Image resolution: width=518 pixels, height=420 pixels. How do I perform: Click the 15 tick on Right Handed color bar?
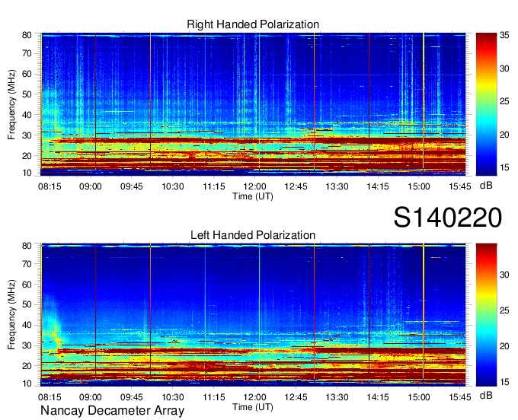(504, 167)
